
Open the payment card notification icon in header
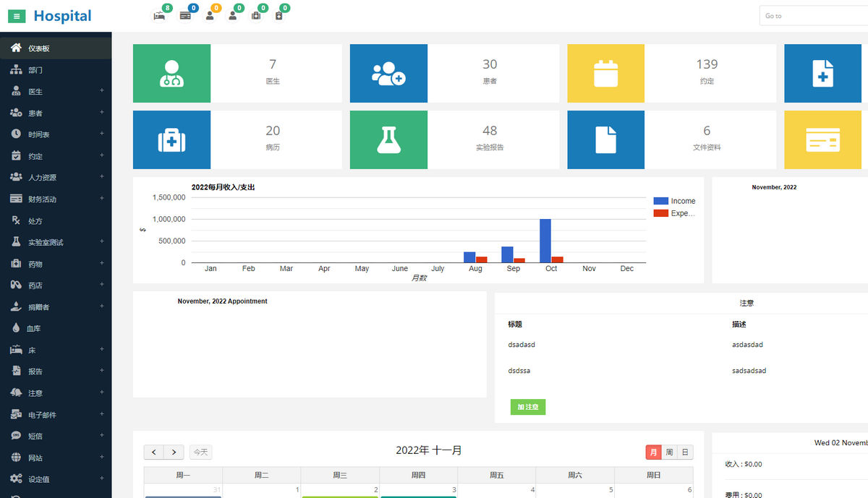[x=185, y=16]
